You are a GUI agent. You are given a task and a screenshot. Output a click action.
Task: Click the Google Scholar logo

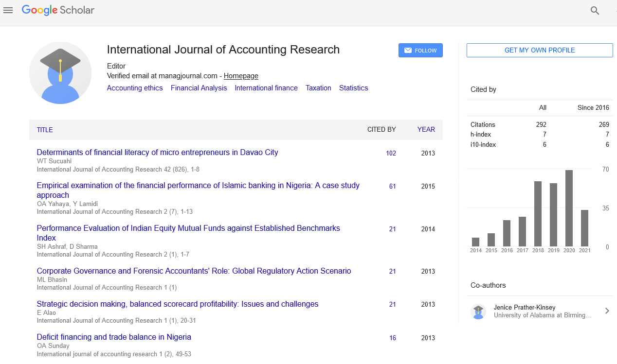[x=58, y=10]
